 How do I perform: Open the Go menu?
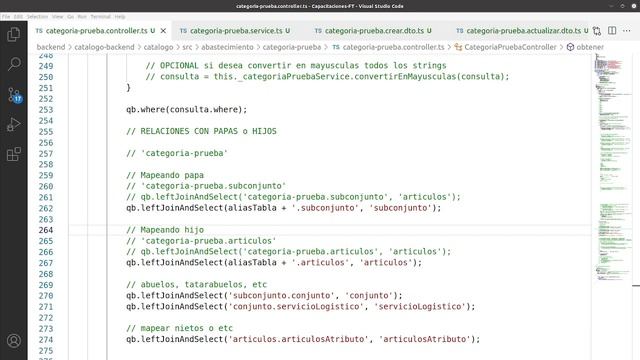71,17
